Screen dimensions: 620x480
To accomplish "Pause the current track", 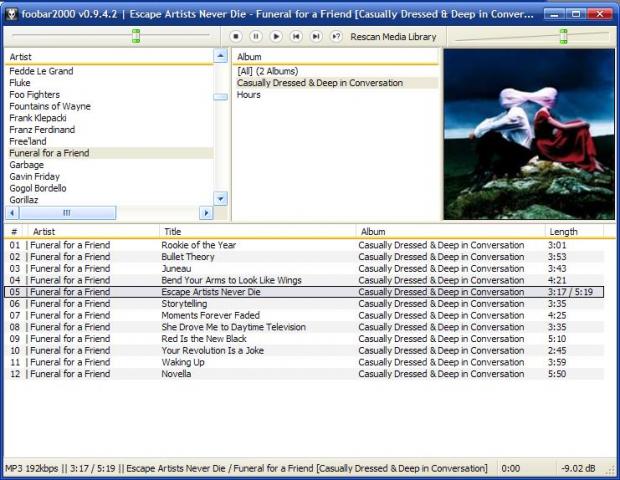I will (256, 36).
